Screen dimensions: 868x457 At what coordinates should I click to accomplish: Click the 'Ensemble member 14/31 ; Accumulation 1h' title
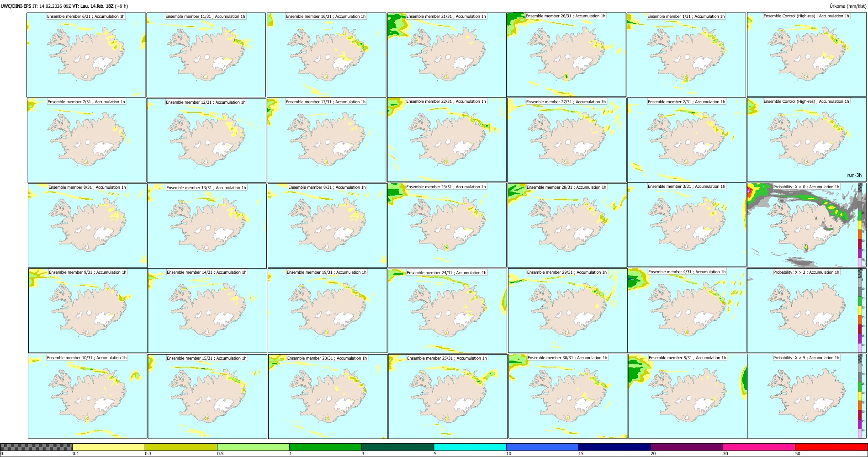coord(206,272)
